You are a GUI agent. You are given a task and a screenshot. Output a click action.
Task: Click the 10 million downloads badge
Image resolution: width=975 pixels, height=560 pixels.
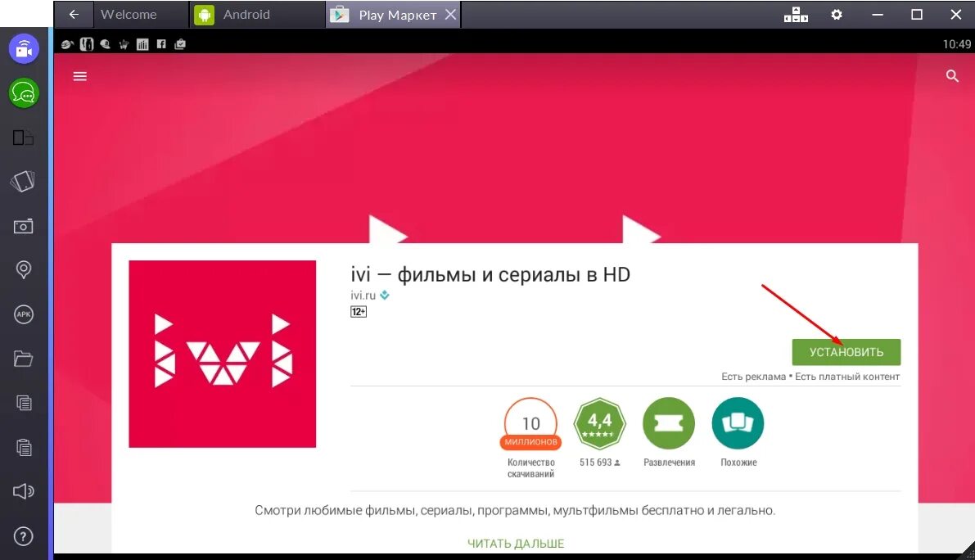[x=530, y=424]
